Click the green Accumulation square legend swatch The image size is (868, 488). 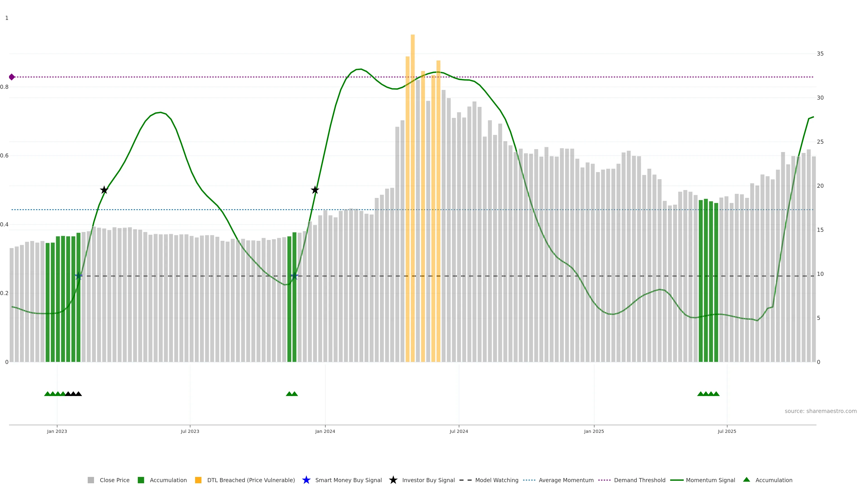click(141, 480)
